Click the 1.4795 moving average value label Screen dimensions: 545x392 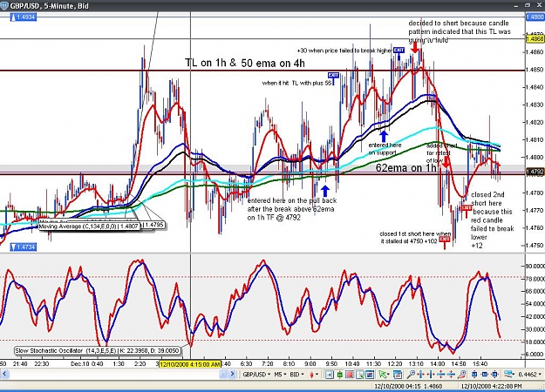click(x=154, y=225)
